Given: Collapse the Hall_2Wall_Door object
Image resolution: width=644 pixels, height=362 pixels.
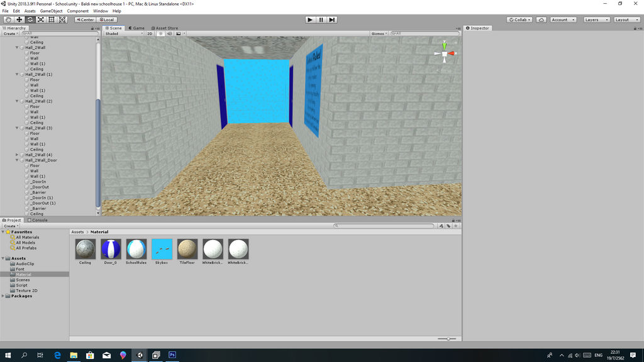Looking at the screenshot, I should pyautogui.click(x=17, y=160).
